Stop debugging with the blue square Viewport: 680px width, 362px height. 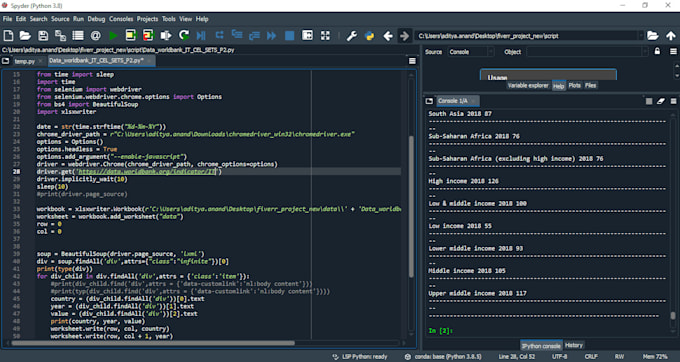point(290,36)
